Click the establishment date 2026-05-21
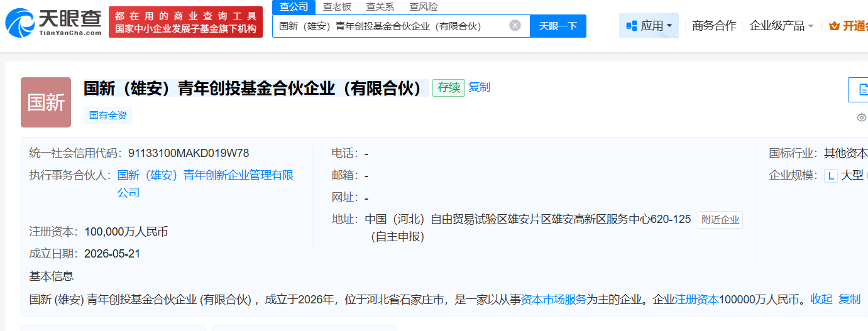Image resolution: width=868 pixels, height=331 pixels. [112, 254]
